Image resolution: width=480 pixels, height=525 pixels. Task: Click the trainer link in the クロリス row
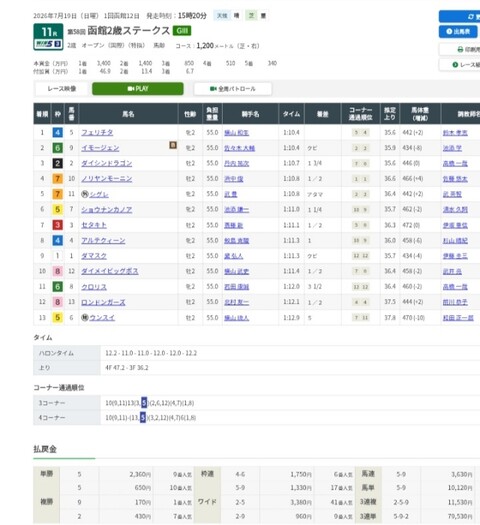click(x=455, y=287)
